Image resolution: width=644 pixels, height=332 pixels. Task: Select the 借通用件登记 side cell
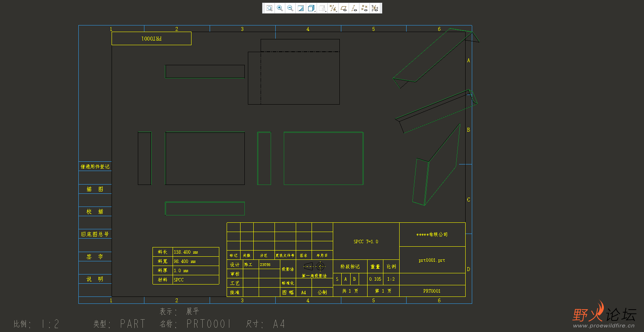point(95,166)
